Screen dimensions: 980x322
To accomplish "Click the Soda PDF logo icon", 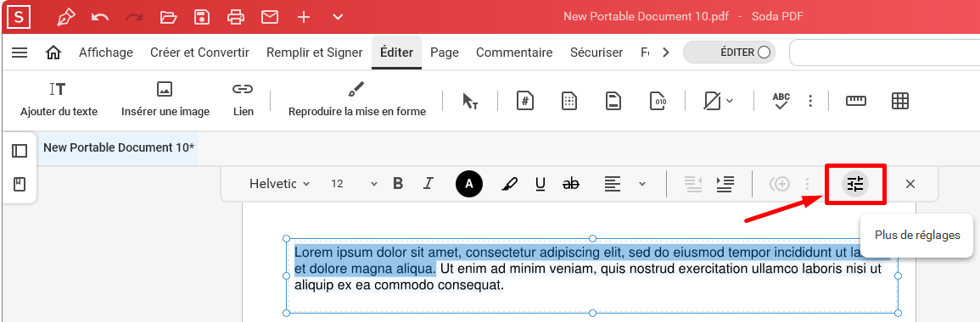I will pos(20,17).
